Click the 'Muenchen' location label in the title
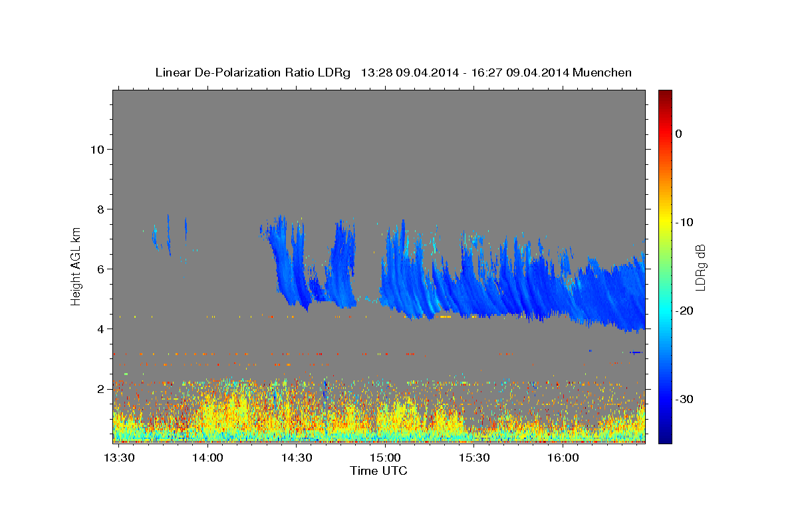Image resolution: width=798 pixels, height=532 pixels. [602, 72]
